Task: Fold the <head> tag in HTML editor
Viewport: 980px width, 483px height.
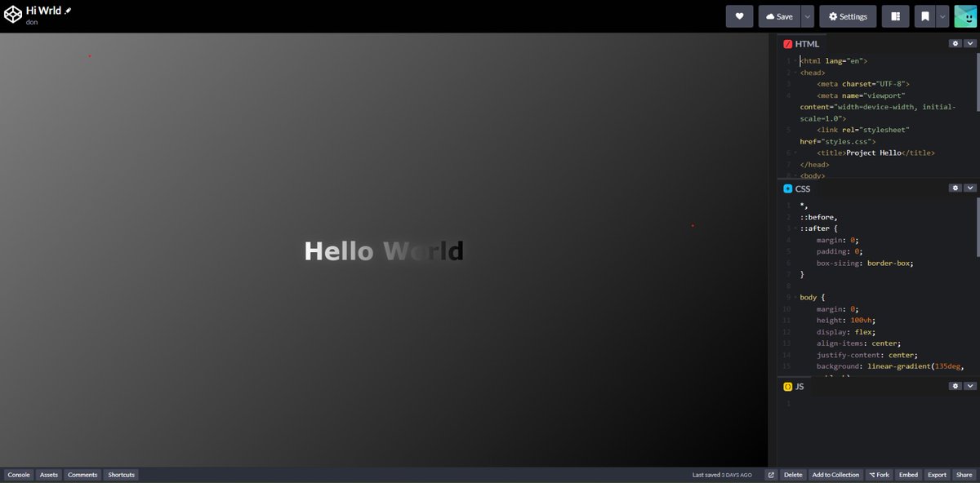Action: tap(796, 73)
